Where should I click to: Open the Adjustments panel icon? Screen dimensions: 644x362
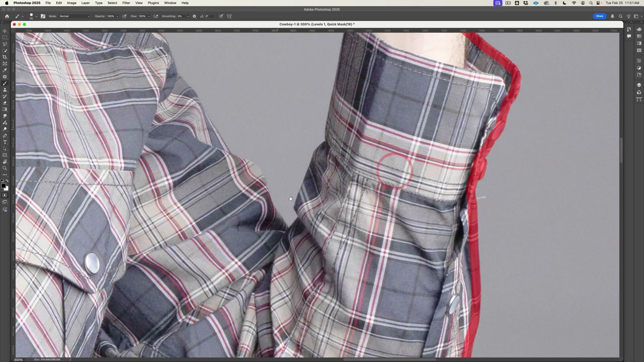tap(639, 68)
